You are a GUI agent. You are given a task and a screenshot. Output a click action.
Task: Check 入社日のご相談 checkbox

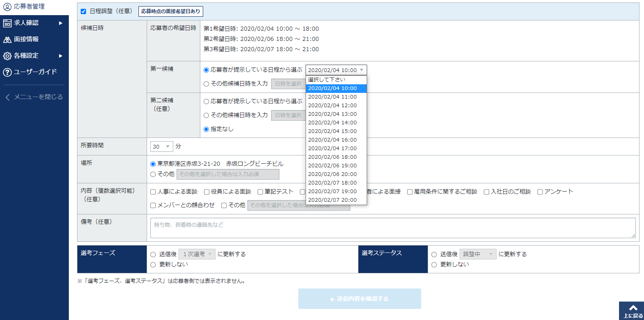pos(486,192)
